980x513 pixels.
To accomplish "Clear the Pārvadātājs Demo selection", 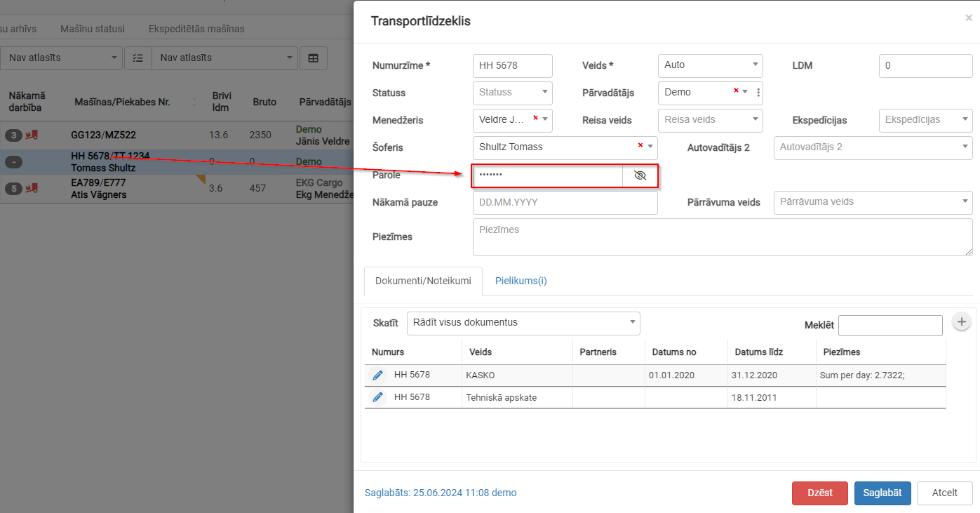I will point(736,90).
